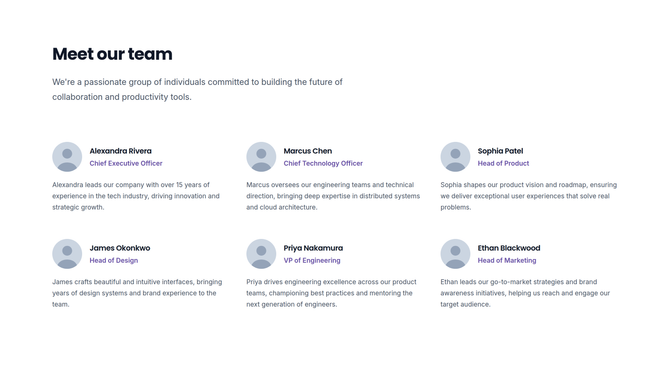
Task: Click the Chief Executive Officer title
Action: [126, 163]
